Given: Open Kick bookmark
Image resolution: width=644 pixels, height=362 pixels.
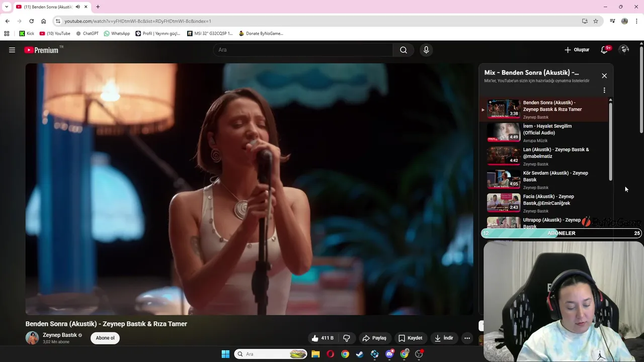Looking at the screenshot, I should click(x=27, y=34).
